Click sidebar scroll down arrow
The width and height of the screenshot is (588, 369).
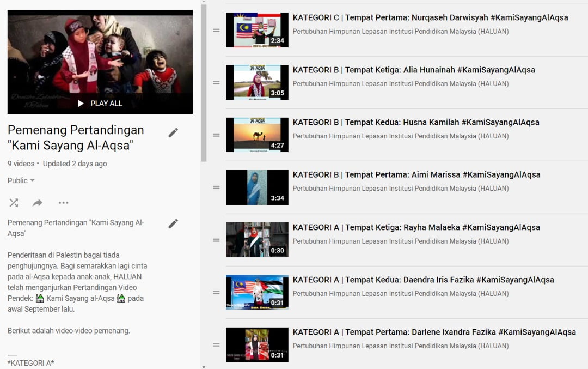(204, 367)
